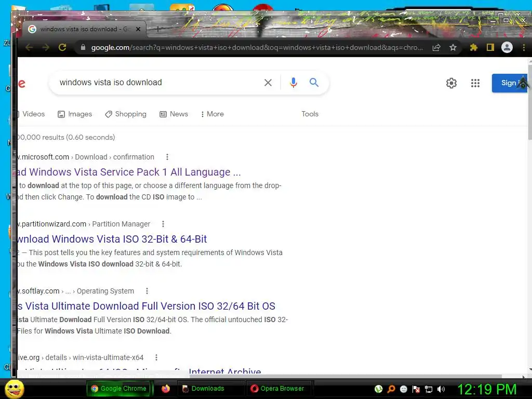Open Windows Vista ISO 32-Bit & 64-Bit link
This screenshot has width=532, height=399.
click(x=112, y=239)
